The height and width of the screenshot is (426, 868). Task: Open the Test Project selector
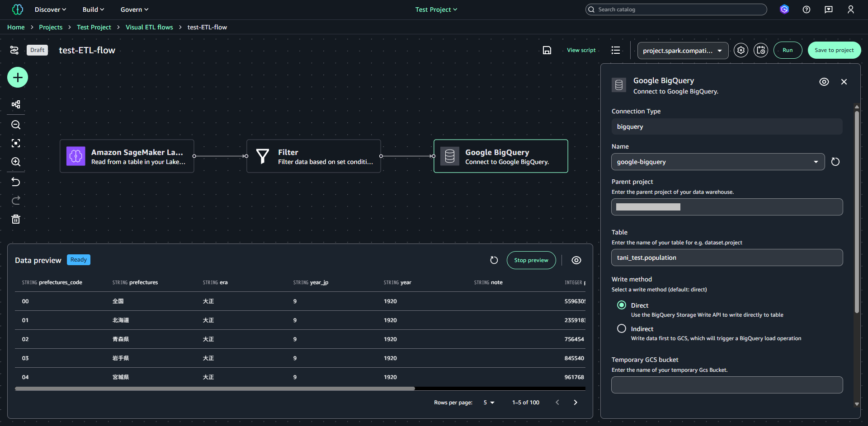436,9
